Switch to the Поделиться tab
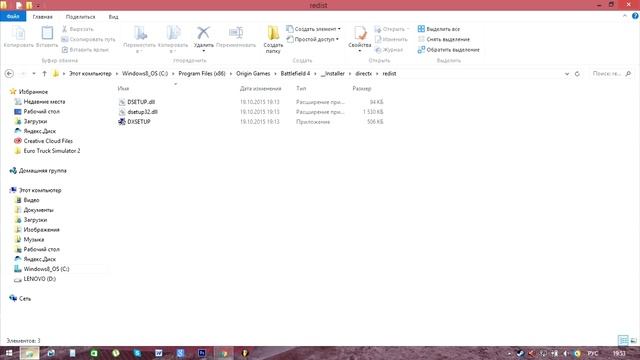 (80, 17)
